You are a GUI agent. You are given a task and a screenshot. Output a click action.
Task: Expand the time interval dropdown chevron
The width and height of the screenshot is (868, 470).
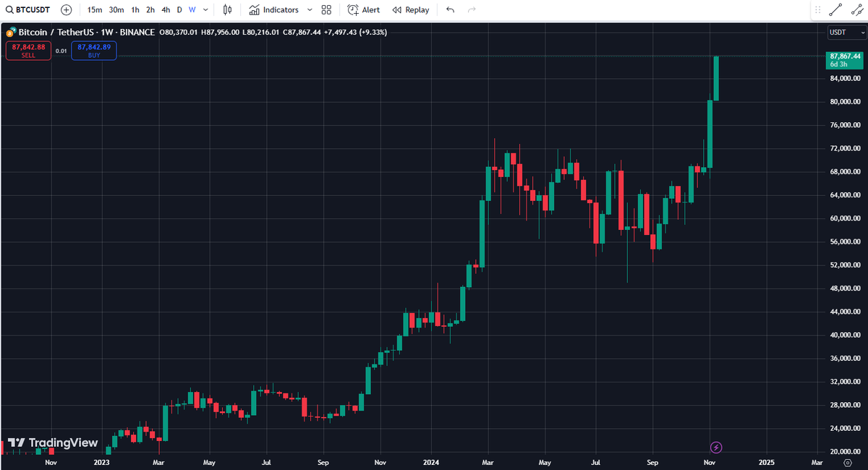[206, 10]
